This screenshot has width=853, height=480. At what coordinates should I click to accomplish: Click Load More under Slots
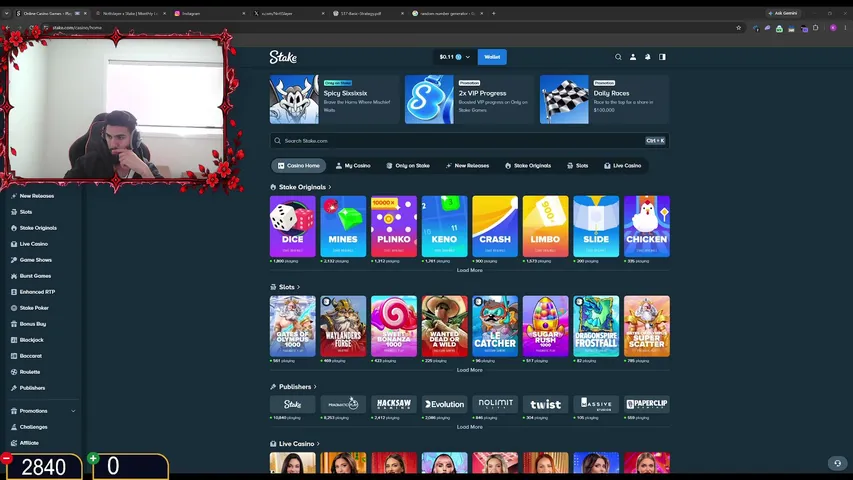pyautogui.click(x=469, y=370)
